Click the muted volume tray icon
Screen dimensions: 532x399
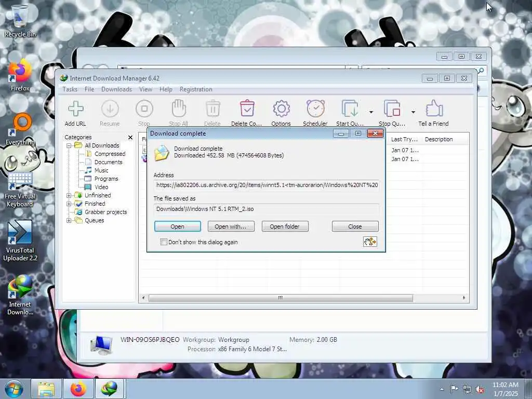(x=480, y=389)
